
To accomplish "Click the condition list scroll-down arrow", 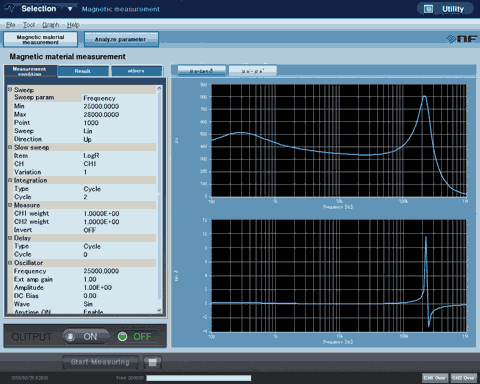I will coord(159,310).
